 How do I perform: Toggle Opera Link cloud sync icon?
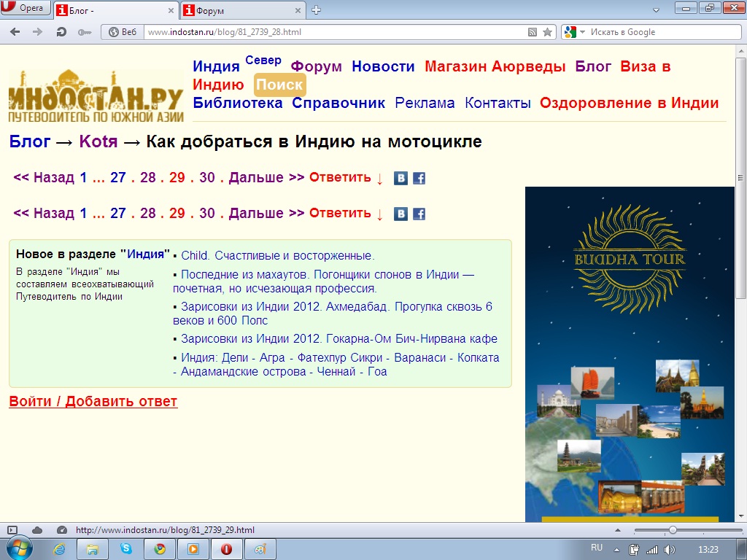click(x=37, y=530)
